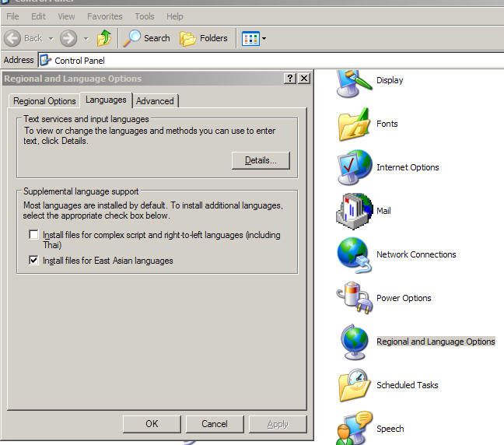The image size is (504, 445).
Task: Open the File menu
Action: [12, 16]
